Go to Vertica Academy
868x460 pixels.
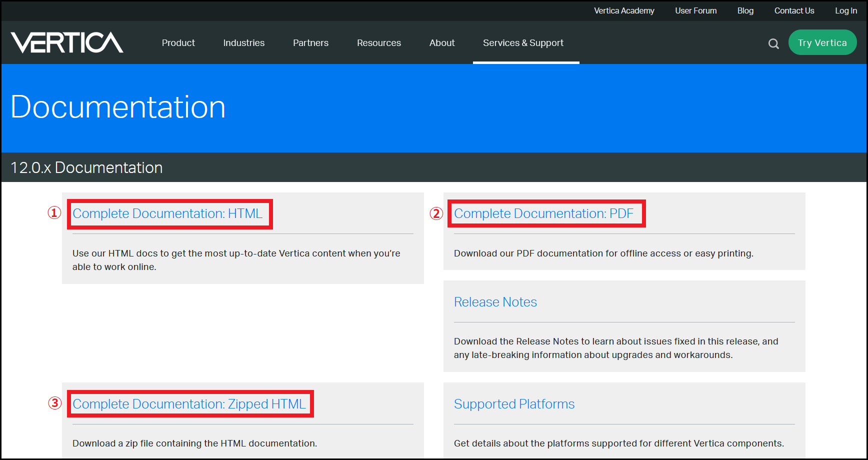[x=624, y=10]
